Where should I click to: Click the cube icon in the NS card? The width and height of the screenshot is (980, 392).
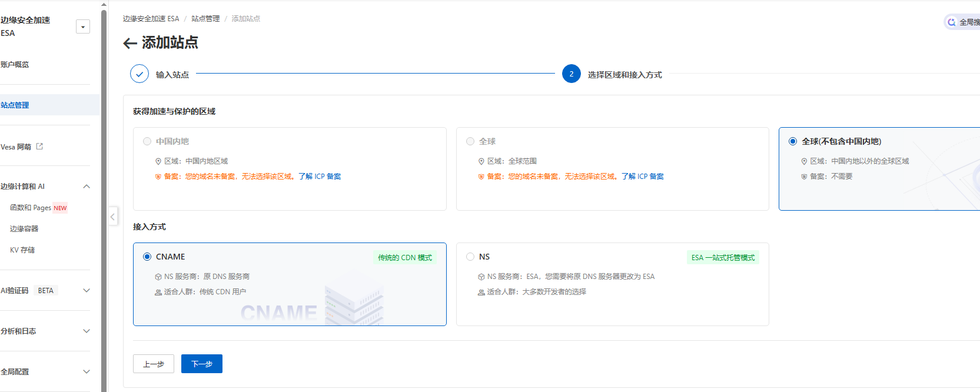pyautogui.click(x=481, y=277)
